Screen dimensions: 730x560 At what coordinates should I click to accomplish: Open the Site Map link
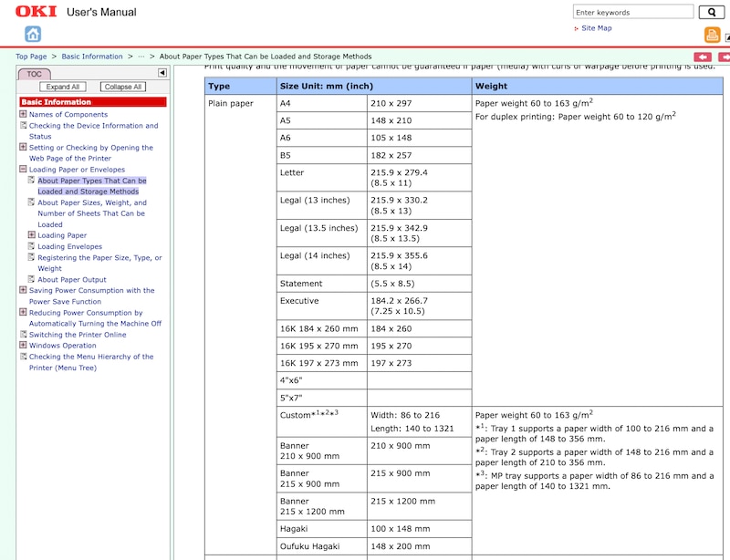(x=596, y=28)
